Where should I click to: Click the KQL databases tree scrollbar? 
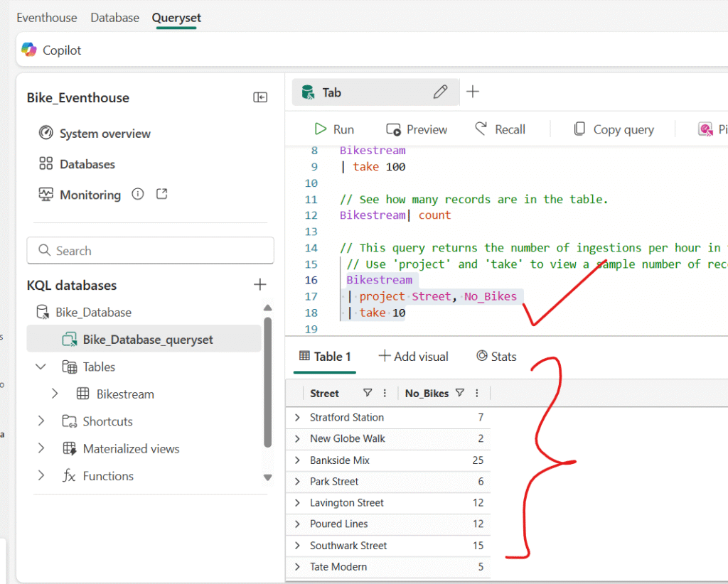coord(267,382)
